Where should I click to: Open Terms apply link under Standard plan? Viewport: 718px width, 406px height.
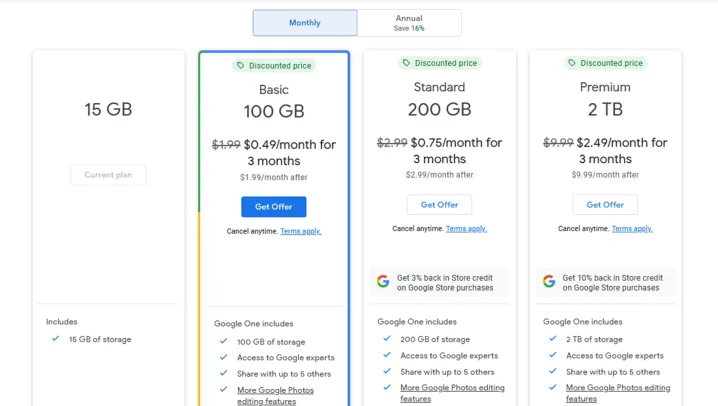coord(466,229)
